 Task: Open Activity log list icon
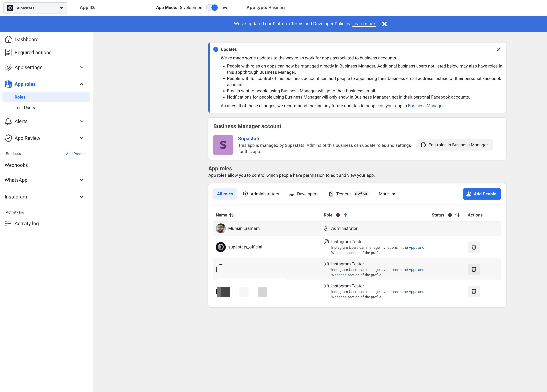point(8,224)
